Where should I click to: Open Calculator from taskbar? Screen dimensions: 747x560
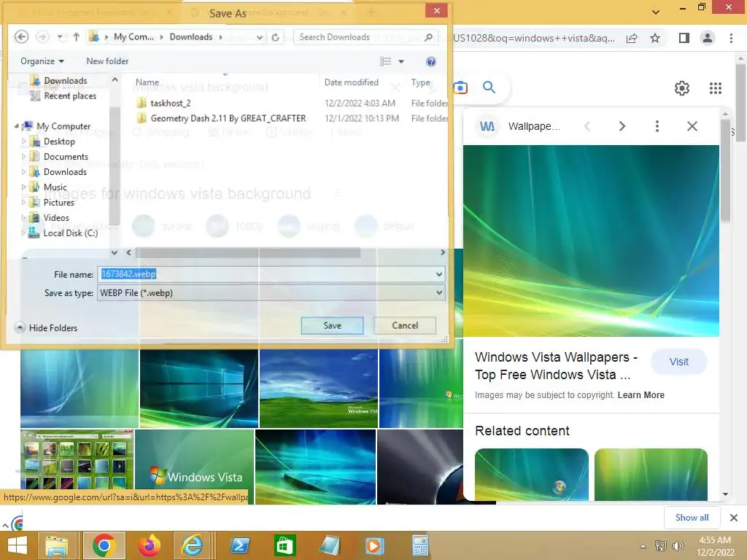[420, 545]
